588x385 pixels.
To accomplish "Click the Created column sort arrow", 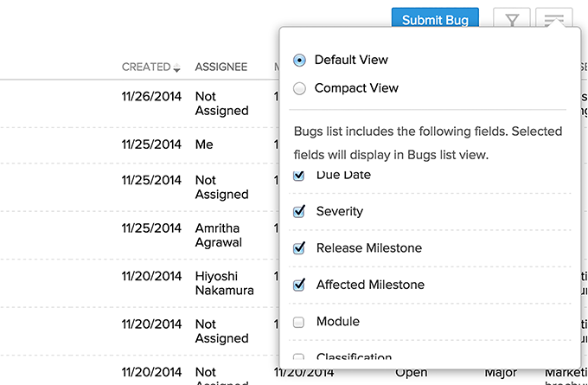I will (x=177, y=67).
